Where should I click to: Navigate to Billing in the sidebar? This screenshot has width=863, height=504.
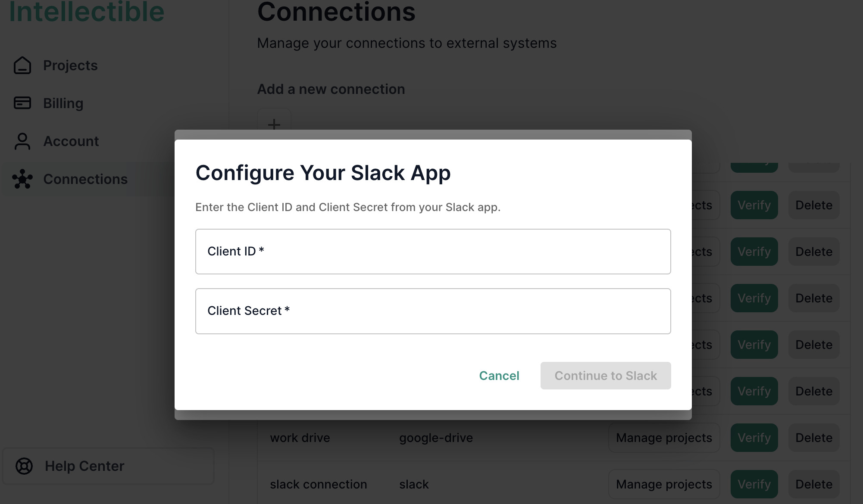(63, 103)
